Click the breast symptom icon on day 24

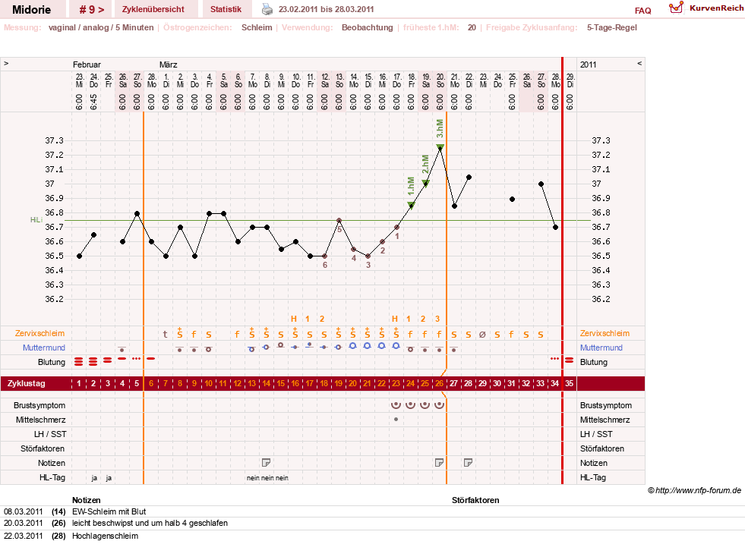click(411, 404)
